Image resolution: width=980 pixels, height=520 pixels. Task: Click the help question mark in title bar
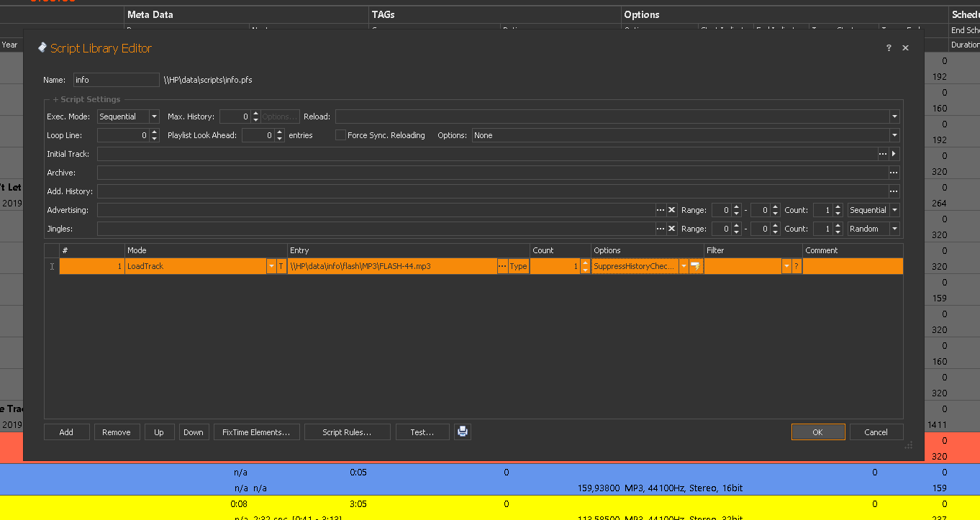coord(889,48)
